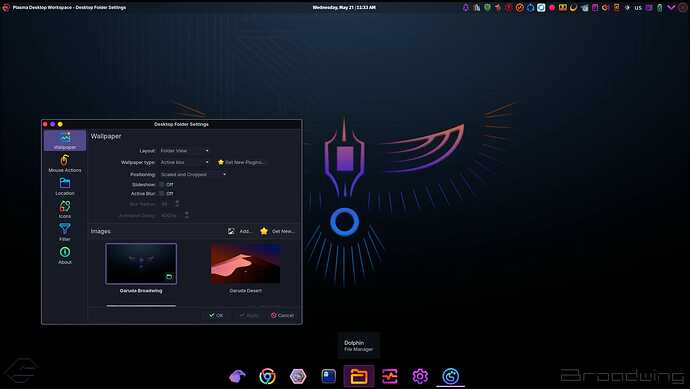
Task: Dismiss dialog with Cancel button
Action: pyautogui.click(x=283, y=315)
